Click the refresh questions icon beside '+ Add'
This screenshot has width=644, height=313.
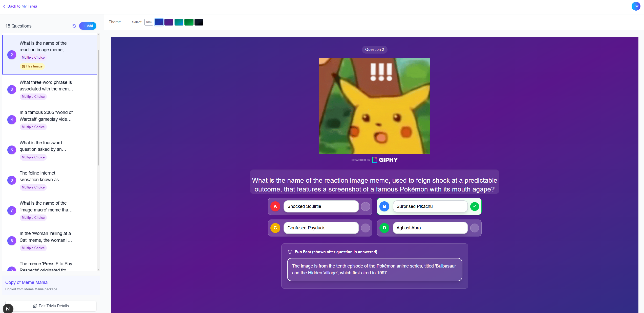click(x=74, y=26)
